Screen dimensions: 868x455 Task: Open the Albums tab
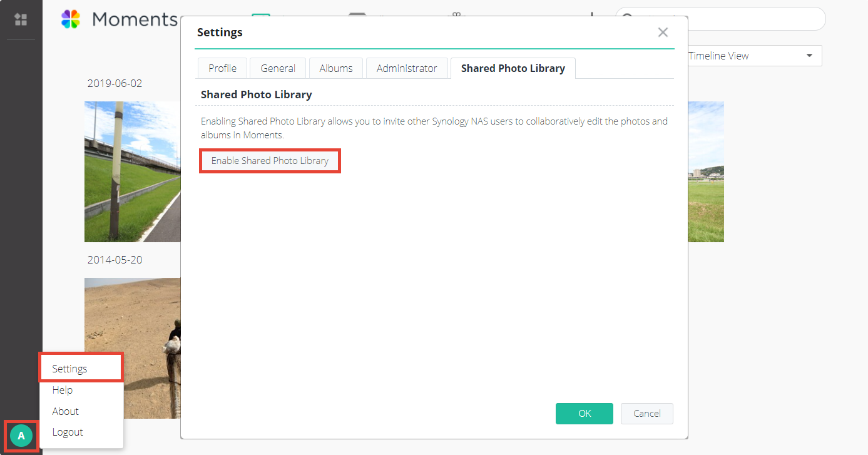point(336,68)
